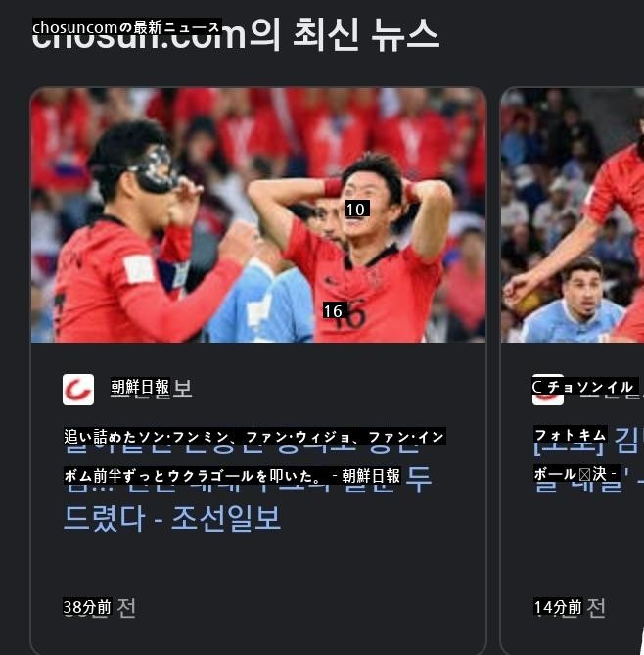The width and height of the screenshot is (644, 655).
Task: Click the ボール決 headline line
Action: [x=576, y=473]
